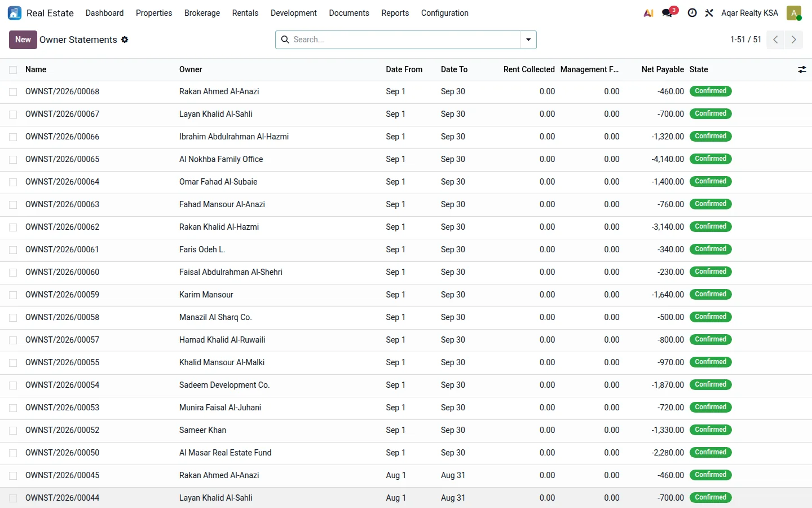Expand the search options dropdown arrow

click(528, 40)
